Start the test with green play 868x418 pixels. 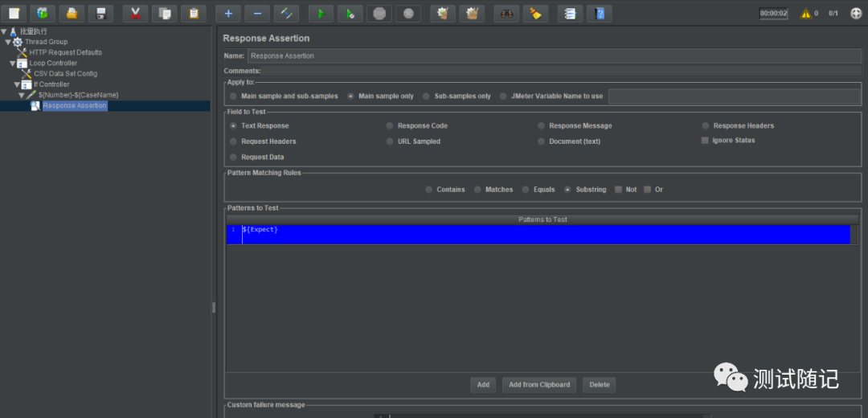(x=321, y=14)
